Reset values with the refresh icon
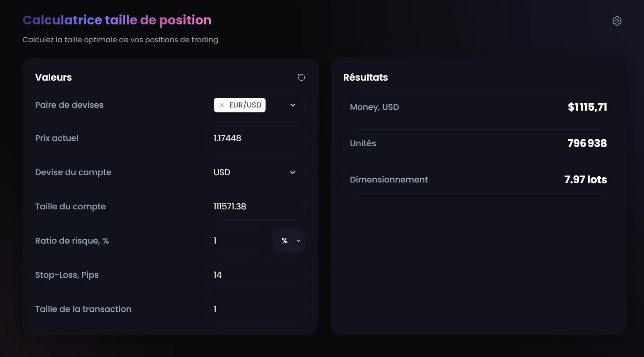 tap(301, 77)
